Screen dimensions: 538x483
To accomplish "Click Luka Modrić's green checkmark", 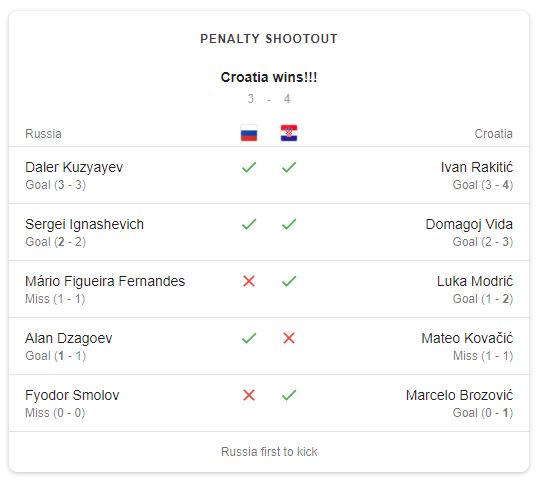I will click(x=289, y=281).
